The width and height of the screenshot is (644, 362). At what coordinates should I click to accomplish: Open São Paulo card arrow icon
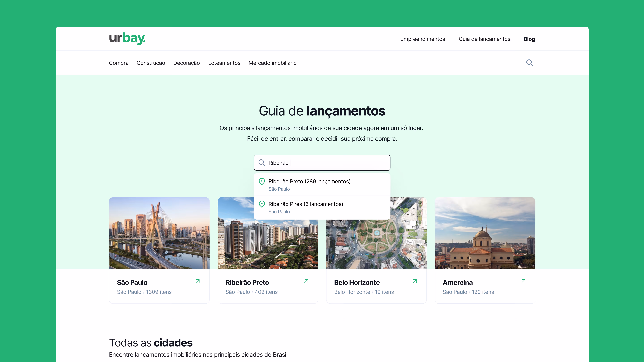(x=197, y=281)
